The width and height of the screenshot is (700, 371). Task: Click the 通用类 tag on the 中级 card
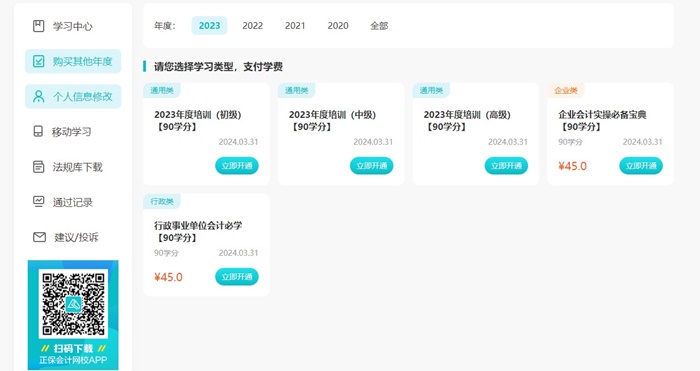point(296,90)
